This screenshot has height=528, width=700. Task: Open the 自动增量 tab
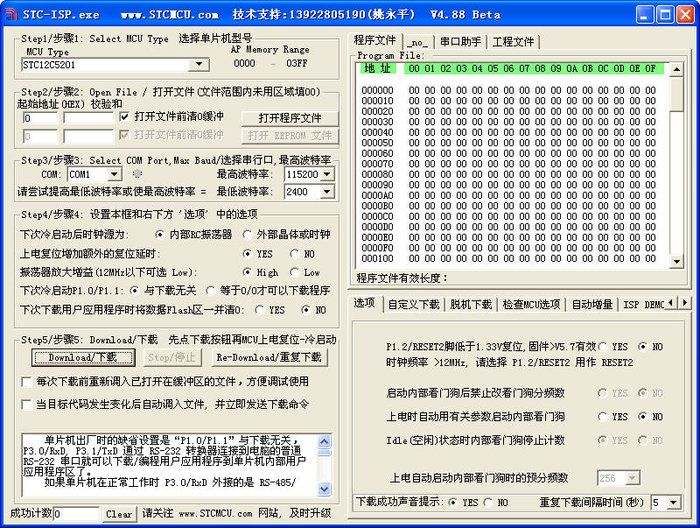tap(592, 305)
